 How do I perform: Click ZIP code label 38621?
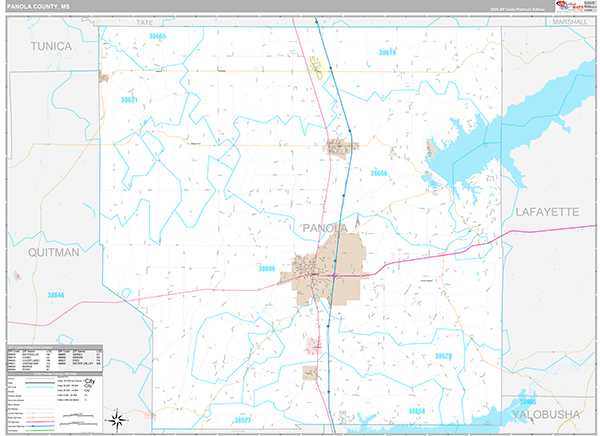(129, 100)
